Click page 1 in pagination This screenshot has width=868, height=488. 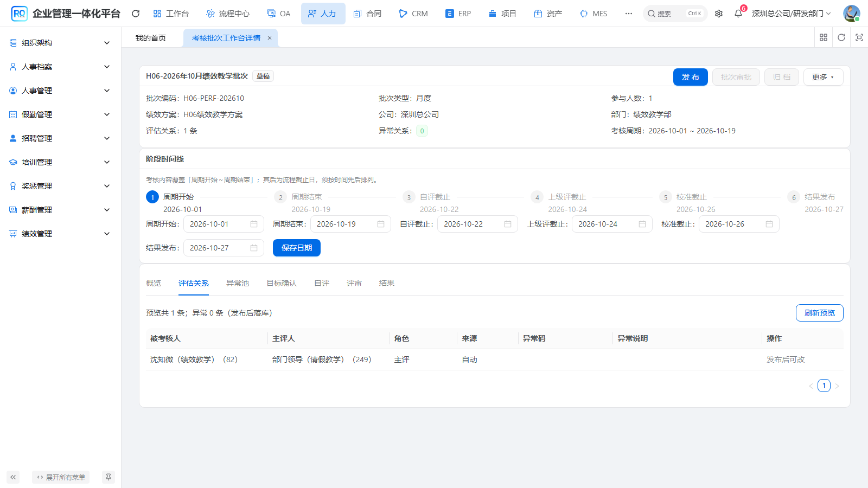(x=824, y=386)
